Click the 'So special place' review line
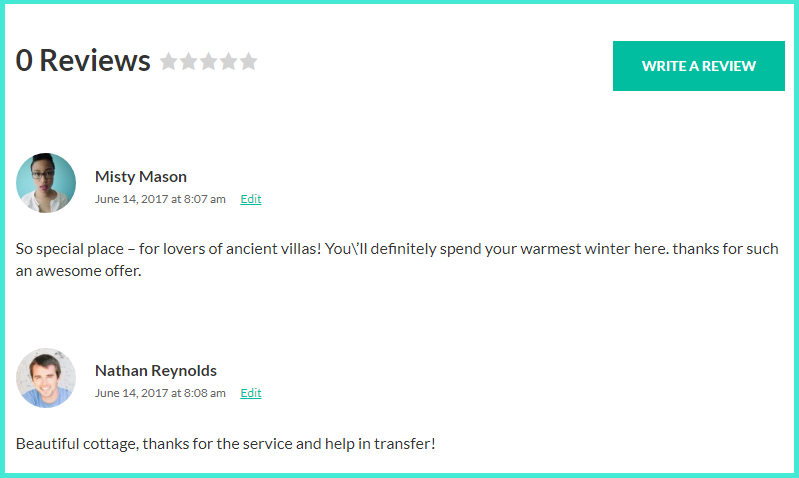Screen dimensions: 799x478 coord(397,249)
